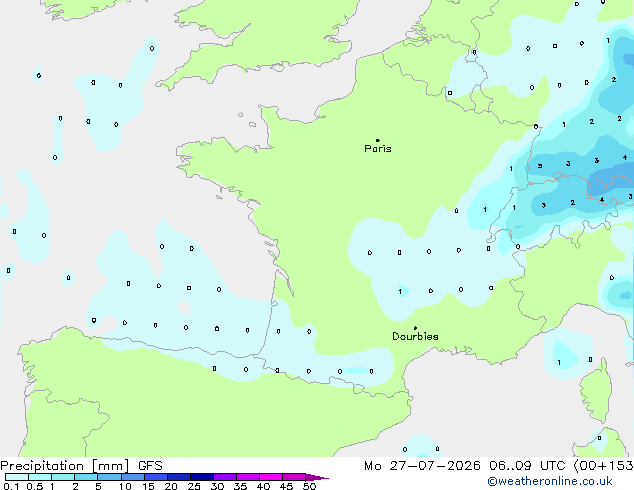Select the 45–50 mm legend swatch

click(x=294, y=477)
